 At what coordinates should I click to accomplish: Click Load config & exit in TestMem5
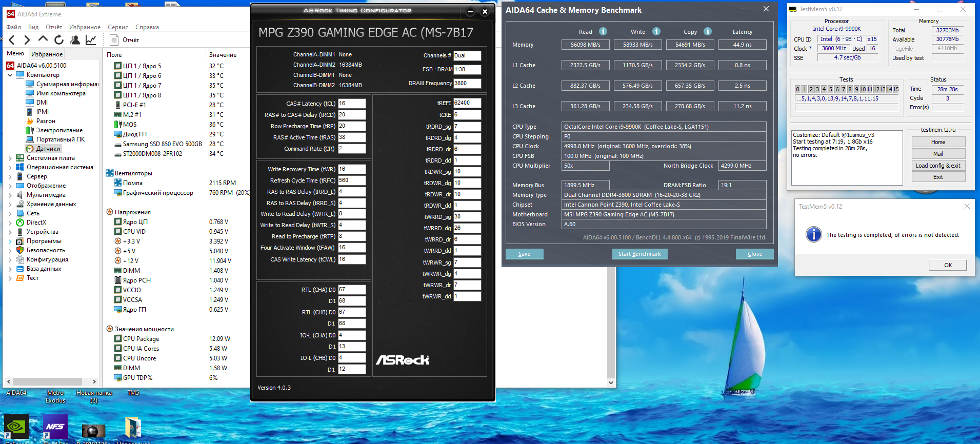point(938,166)
